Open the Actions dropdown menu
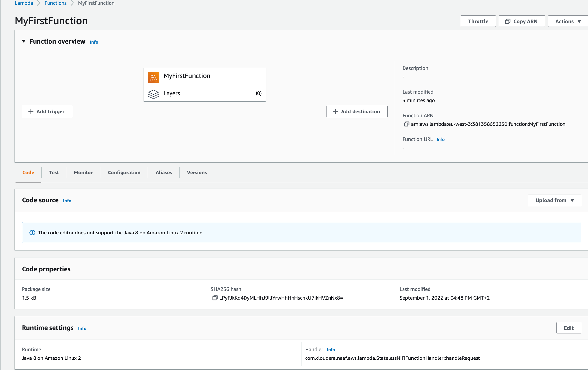 [x=568, y=21]
